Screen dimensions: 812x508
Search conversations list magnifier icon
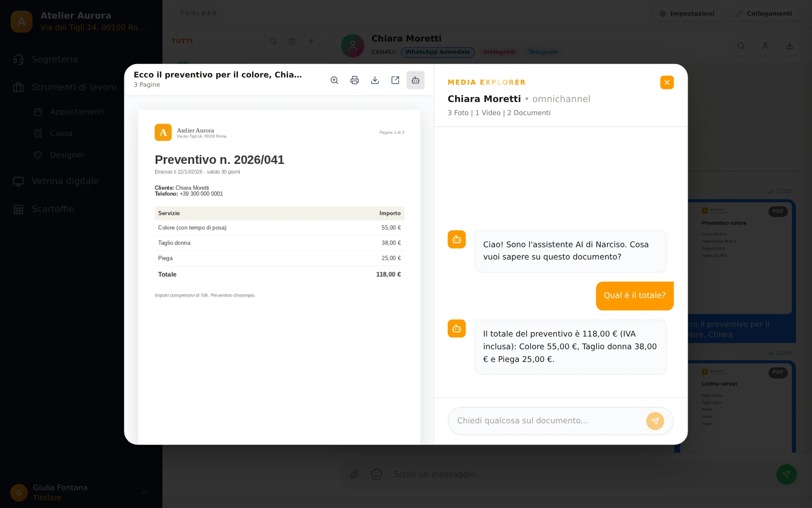(273, 41)
